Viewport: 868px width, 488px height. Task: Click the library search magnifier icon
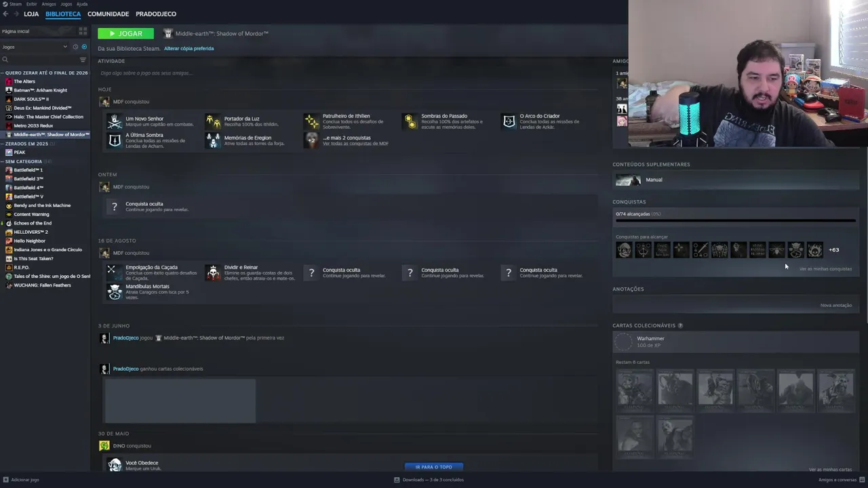[5, 60]
